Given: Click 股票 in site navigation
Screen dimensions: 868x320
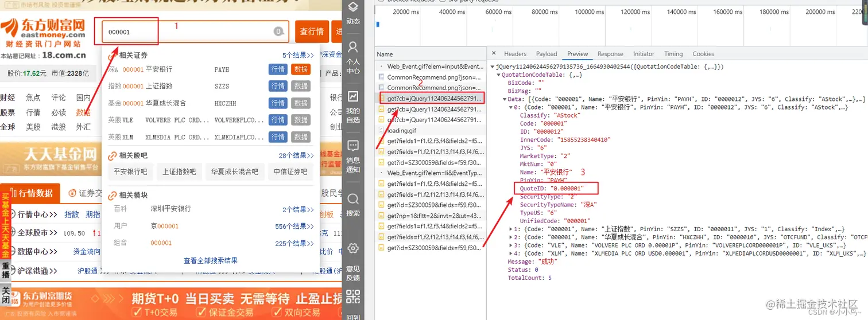Looking at the screenshot, I should (x=7, y=112).
